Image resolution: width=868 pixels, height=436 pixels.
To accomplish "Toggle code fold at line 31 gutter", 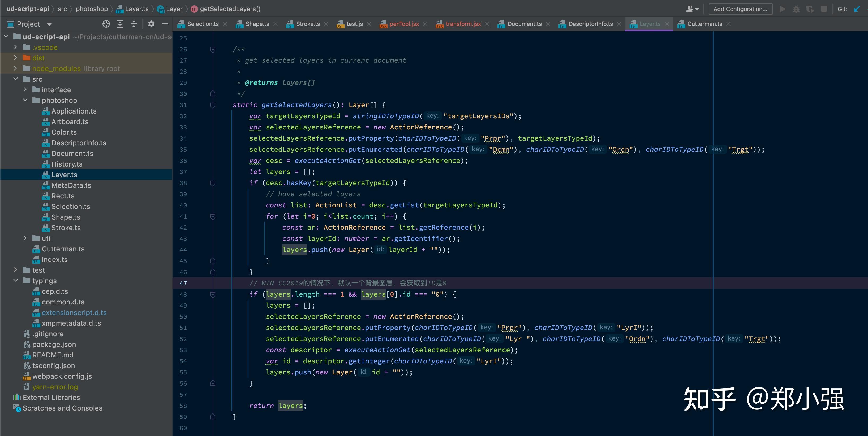I will click(x=213, y=105).
